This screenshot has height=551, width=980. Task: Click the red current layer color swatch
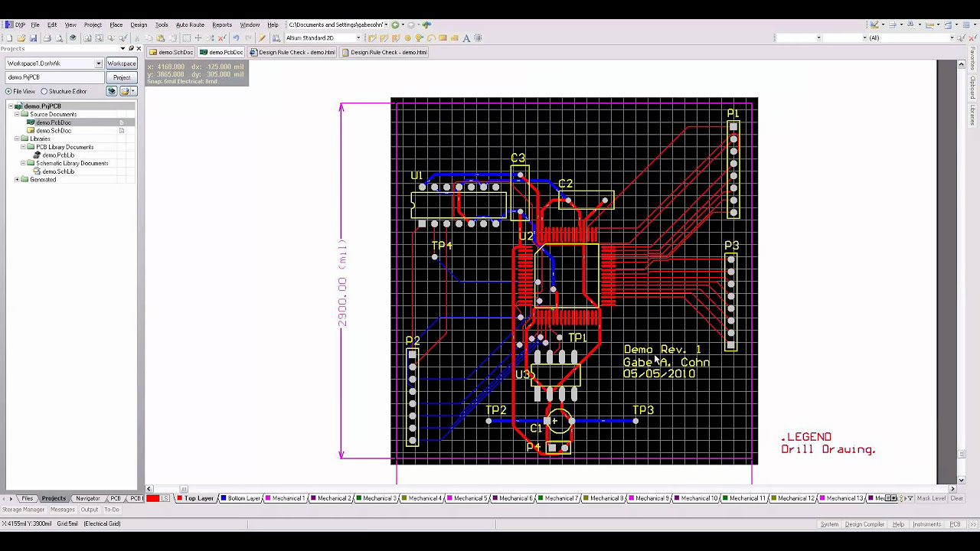click(152, 498)
